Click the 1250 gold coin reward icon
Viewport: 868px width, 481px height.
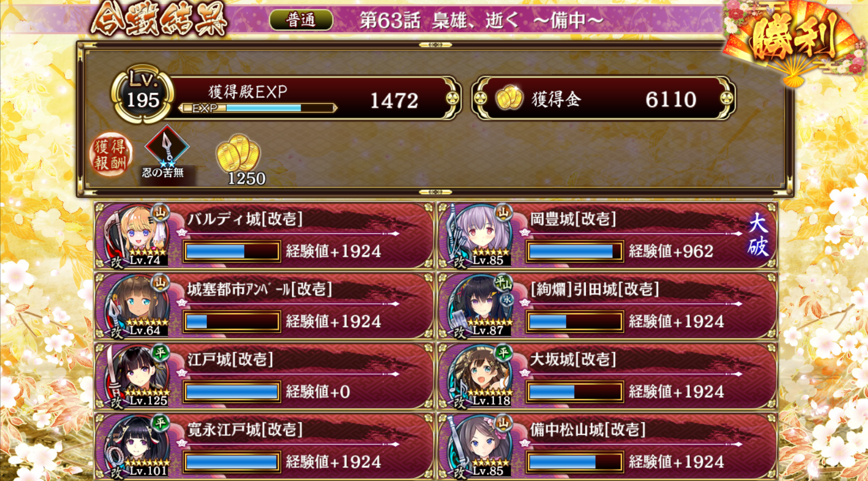point(238,154)
